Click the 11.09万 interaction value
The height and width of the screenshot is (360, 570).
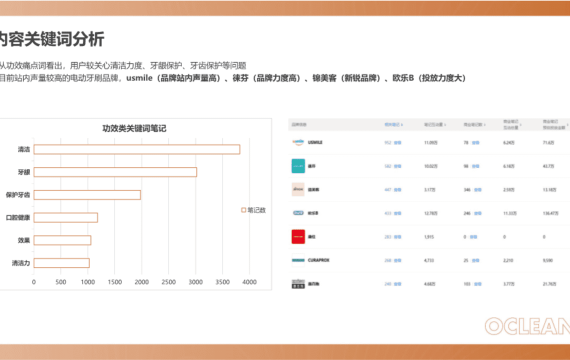coord(431,143)
